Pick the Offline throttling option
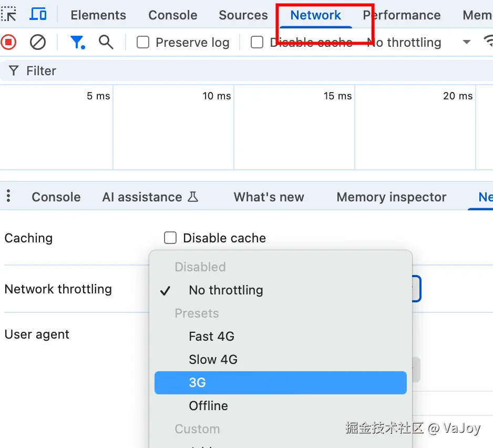The width and height of the screenshot is (493, 448). tap(208, 406)
